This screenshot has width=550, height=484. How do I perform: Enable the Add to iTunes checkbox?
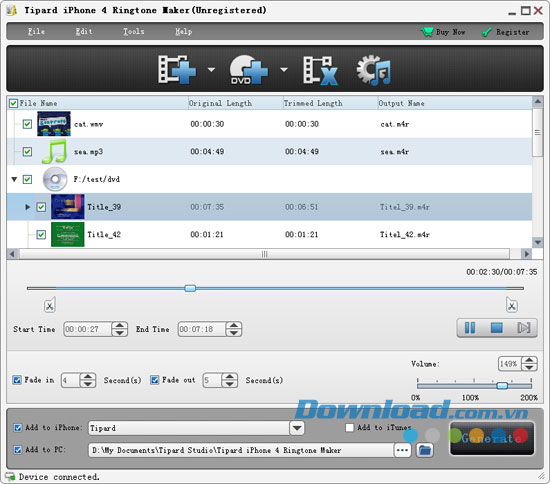[350, 428]
